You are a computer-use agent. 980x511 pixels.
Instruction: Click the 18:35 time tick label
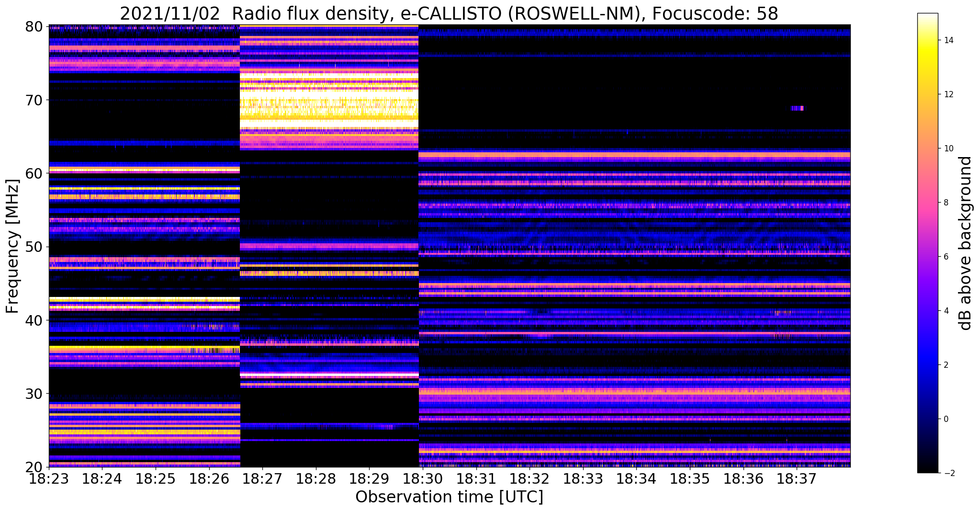690,478
